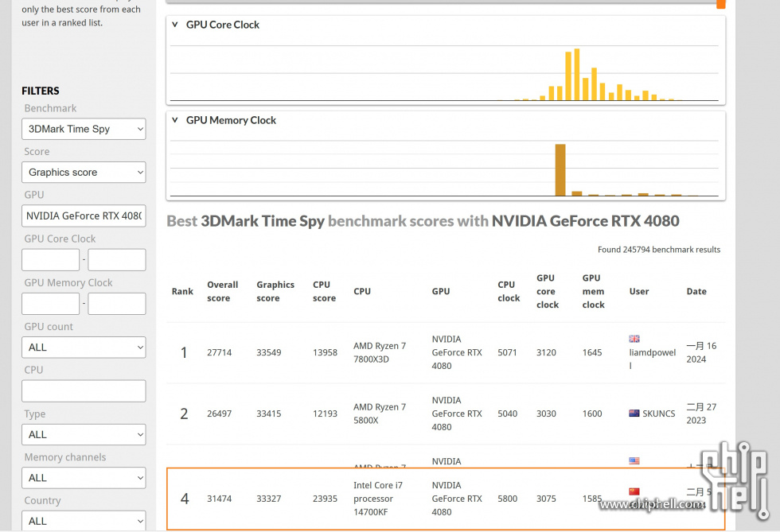Click the GPU Core Clock minimum input field
Screen dimensions: 780x532
[x=51, y=259]
